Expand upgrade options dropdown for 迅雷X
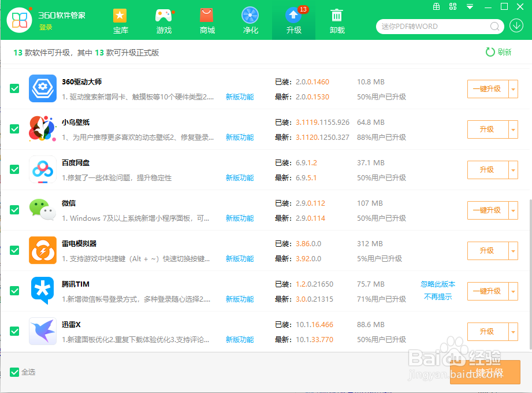This screenshot has height=393, width=532. (514, 332)
